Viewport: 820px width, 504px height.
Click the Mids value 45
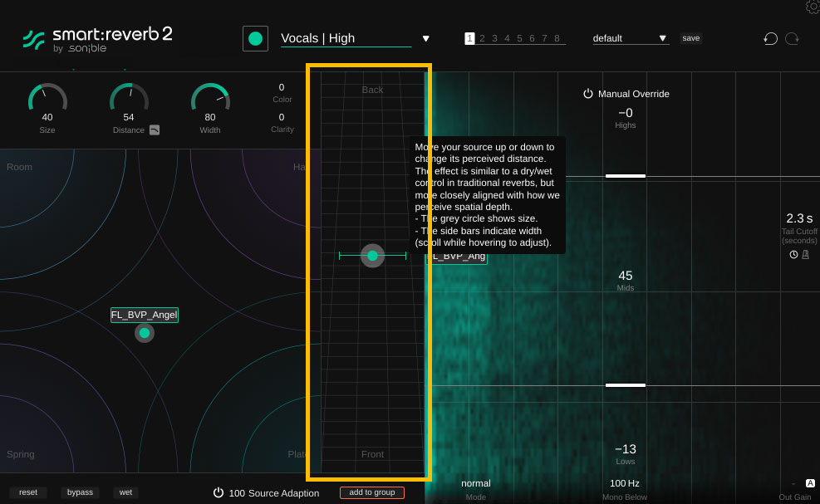coord(626,276)
